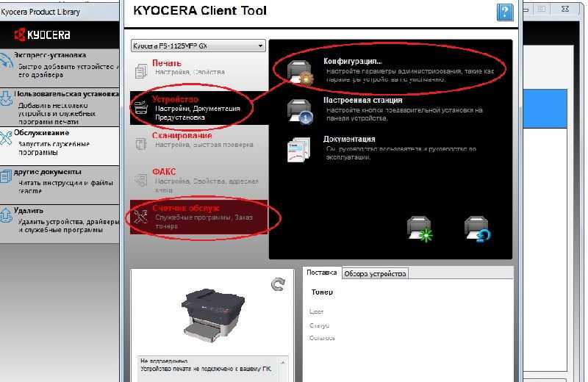Click the Документация pages icon

tap(299, 150)
